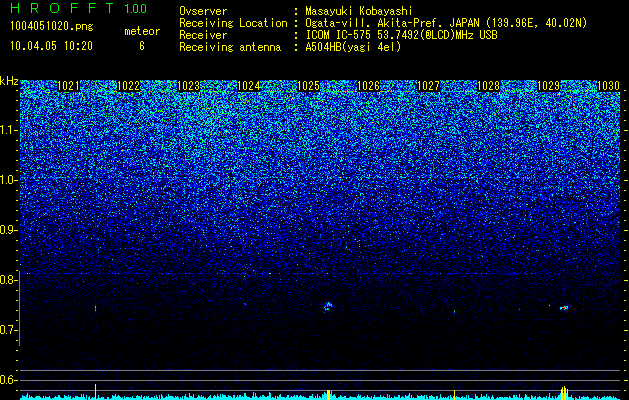
Task: Click the thin yellow detection bar after 1027
Action: [454, 395]
